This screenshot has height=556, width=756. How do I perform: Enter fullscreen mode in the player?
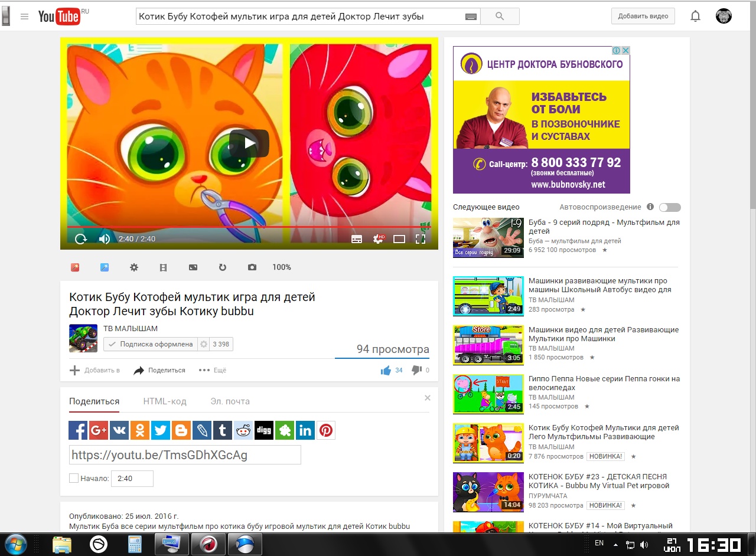(421, 239)
